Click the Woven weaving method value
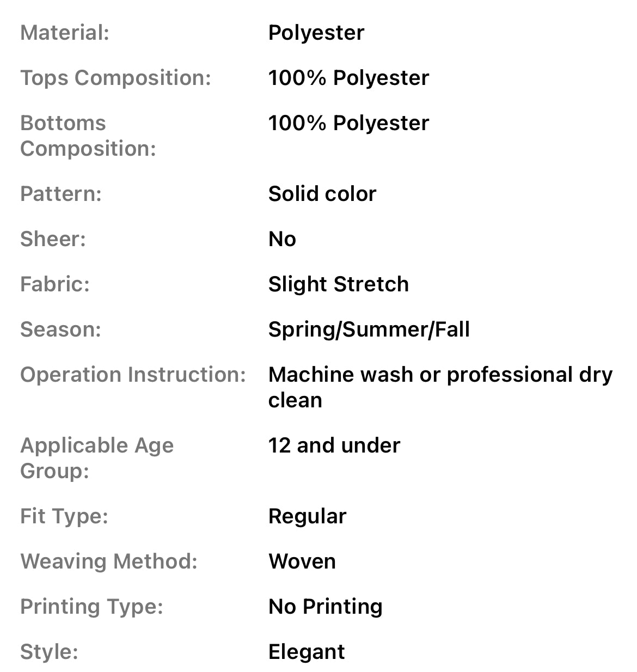 pos(302,561)
